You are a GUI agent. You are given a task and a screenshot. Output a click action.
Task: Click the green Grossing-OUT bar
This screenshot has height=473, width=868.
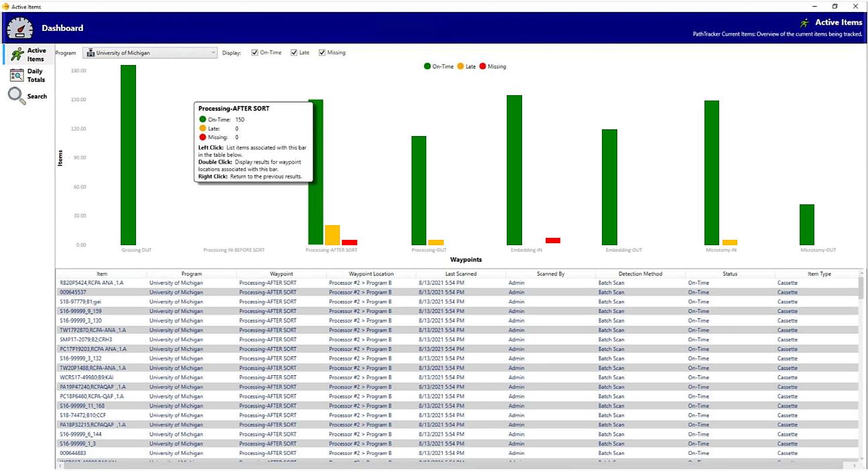[129, 155]
